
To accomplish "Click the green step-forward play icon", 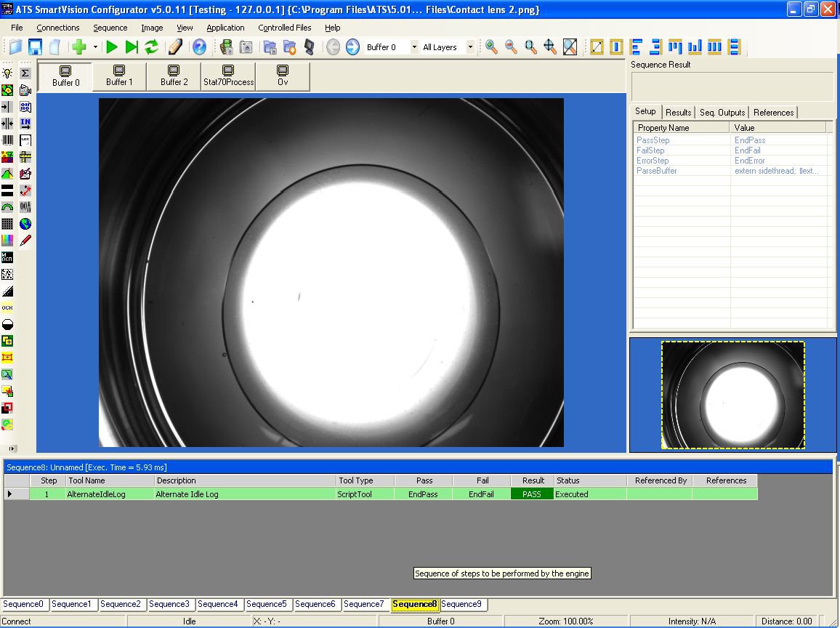I will [132, 47].
